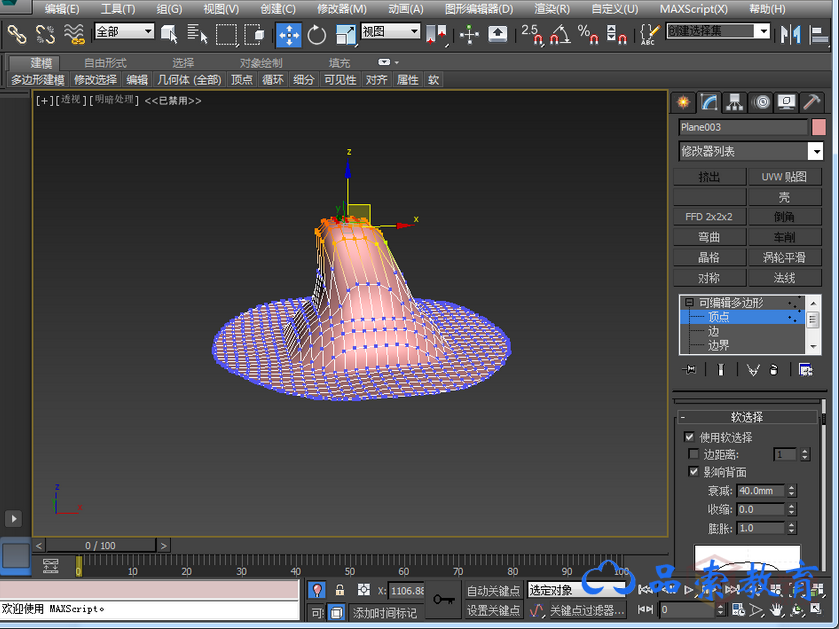Screen dimensions: 839x629
Task: Enable the 边距离 checkbox
Action: coord(694,455)
